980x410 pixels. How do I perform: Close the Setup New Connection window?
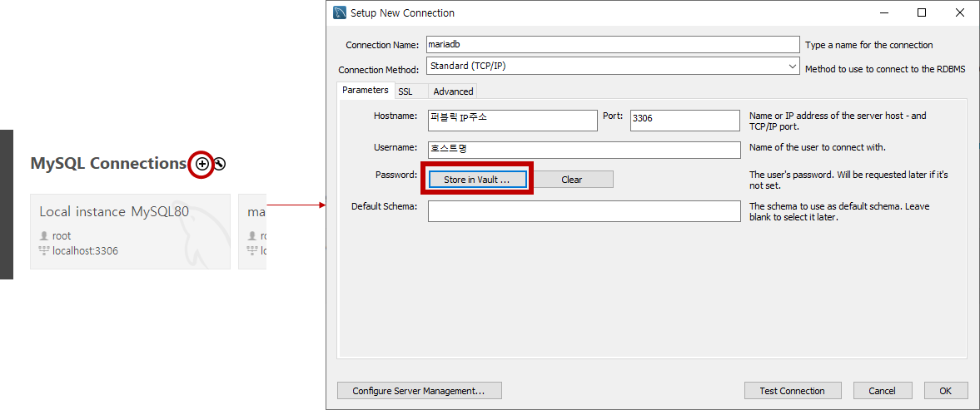coord(959,12)
